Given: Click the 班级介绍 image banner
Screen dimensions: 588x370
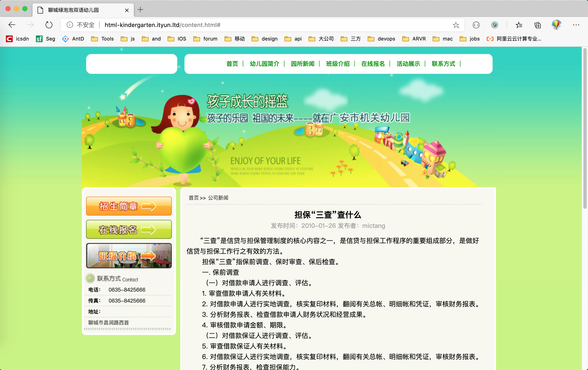Looking at the screenshot, I should point(129,256).
